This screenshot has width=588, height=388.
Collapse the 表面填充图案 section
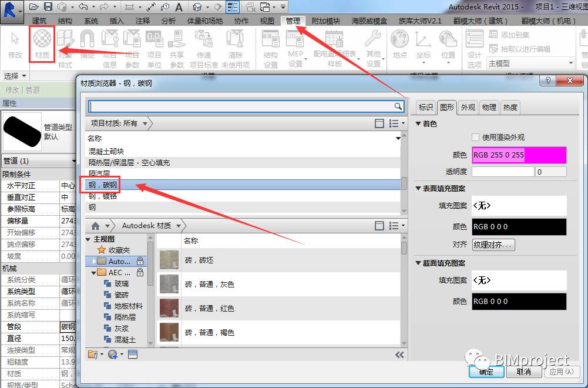click(x=418, y=188)
